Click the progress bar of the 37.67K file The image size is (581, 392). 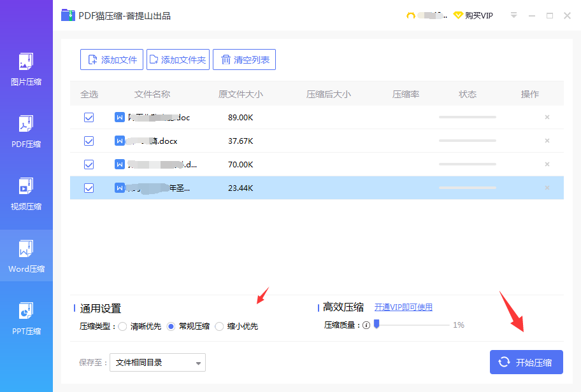468,141
